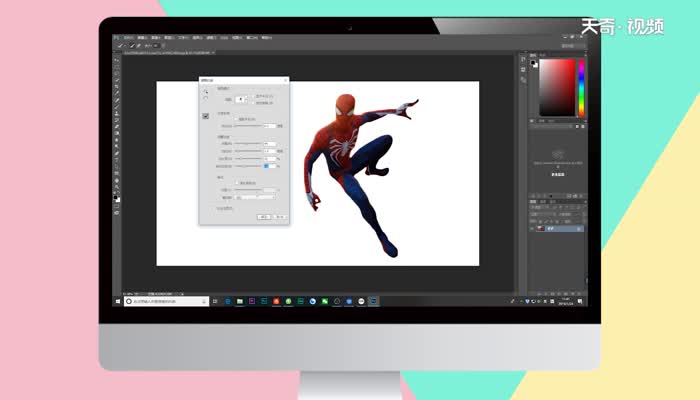The height and width of the screenshot is (400, 700).
Task: Click the Shift Edge value field
Action: tap(269, 166)
